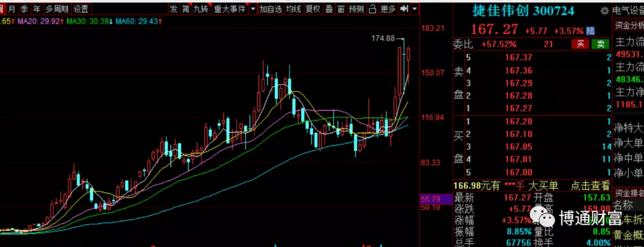Switch chart to the 年 (yearly) period
Screen dimensions: 644x247
pos(37,8)
